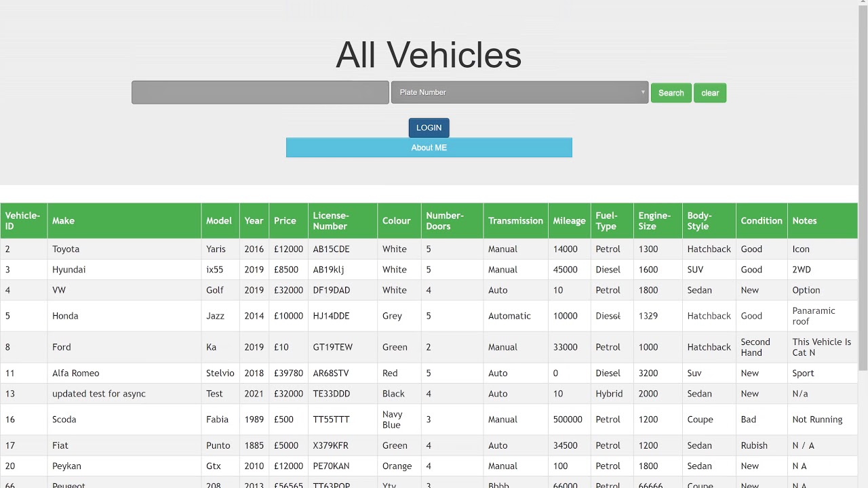This screenshot has width=868, height=488.
Task: Open the About ME bar
Action: [x=429, y=148]
